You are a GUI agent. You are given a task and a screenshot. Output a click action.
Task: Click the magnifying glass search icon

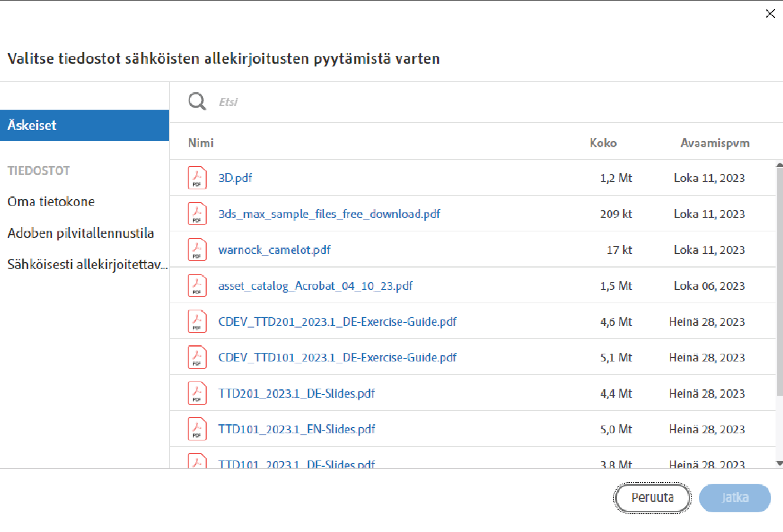point(197,102)
